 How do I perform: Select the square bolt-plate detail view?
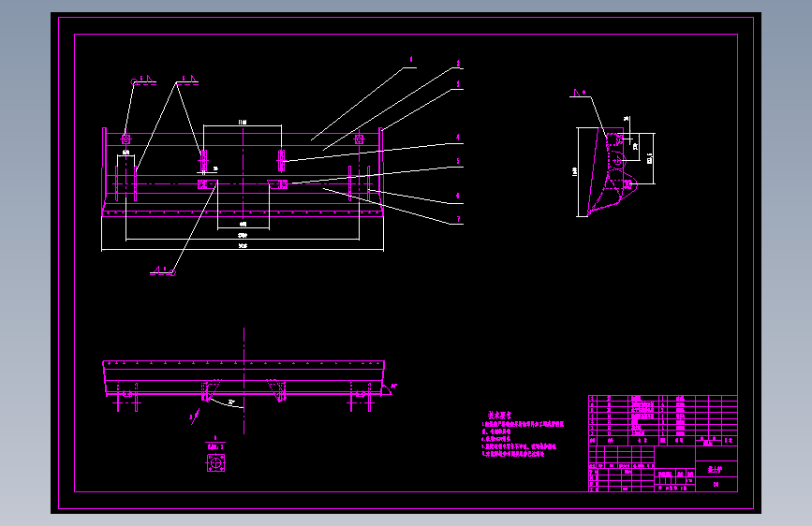(215, 463)
